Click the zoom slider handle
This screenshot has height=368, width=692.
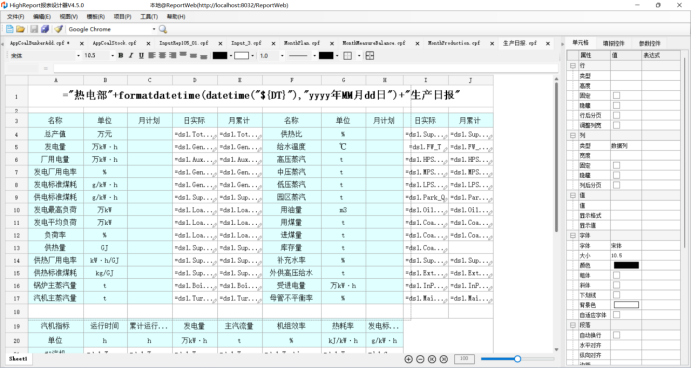(x=517, y=359)
